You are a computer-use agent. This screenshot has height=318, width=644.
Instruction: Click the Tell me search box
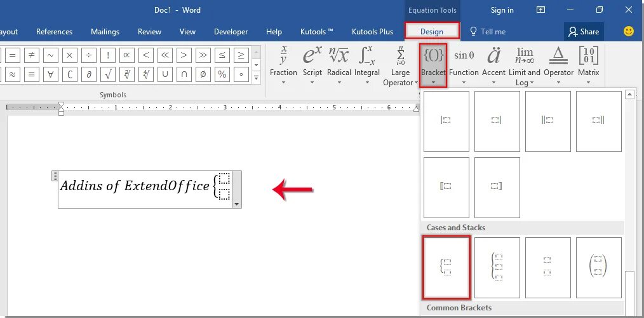[488, 32]
